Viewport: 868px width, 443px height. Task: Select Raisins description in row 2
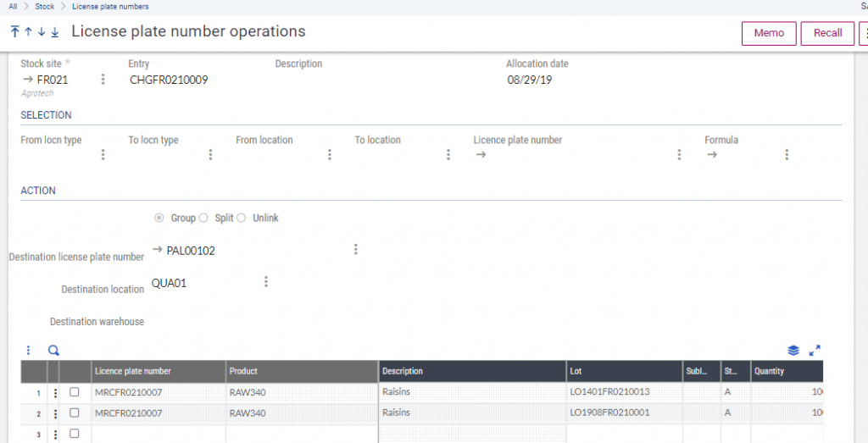pos(473,413)
